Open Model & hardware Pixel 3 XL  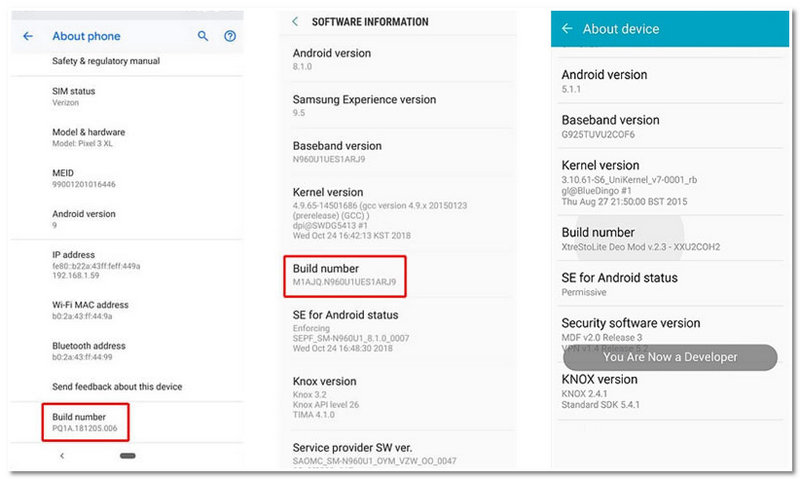pyautogui.click(x=88, y=138)
